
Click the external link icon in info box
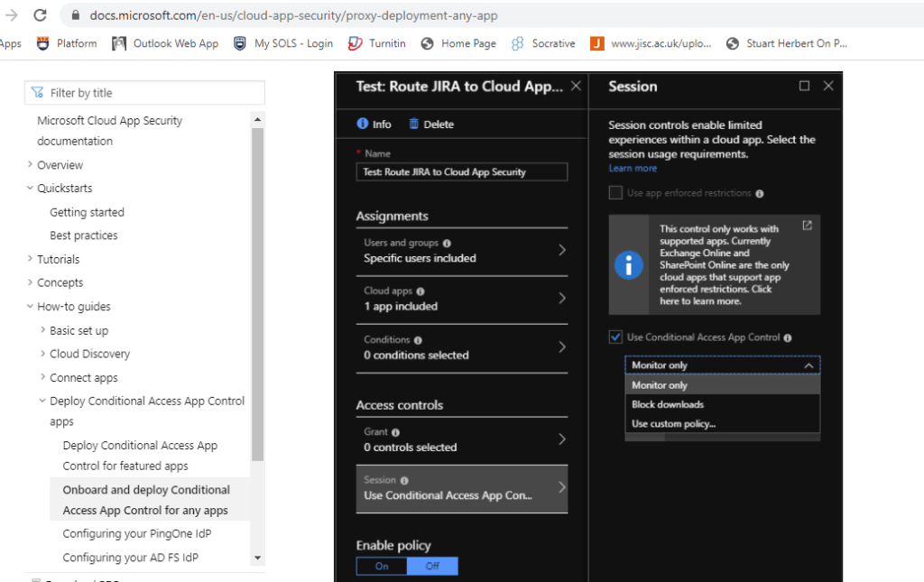pyautogui.click(x=807, y=226)
